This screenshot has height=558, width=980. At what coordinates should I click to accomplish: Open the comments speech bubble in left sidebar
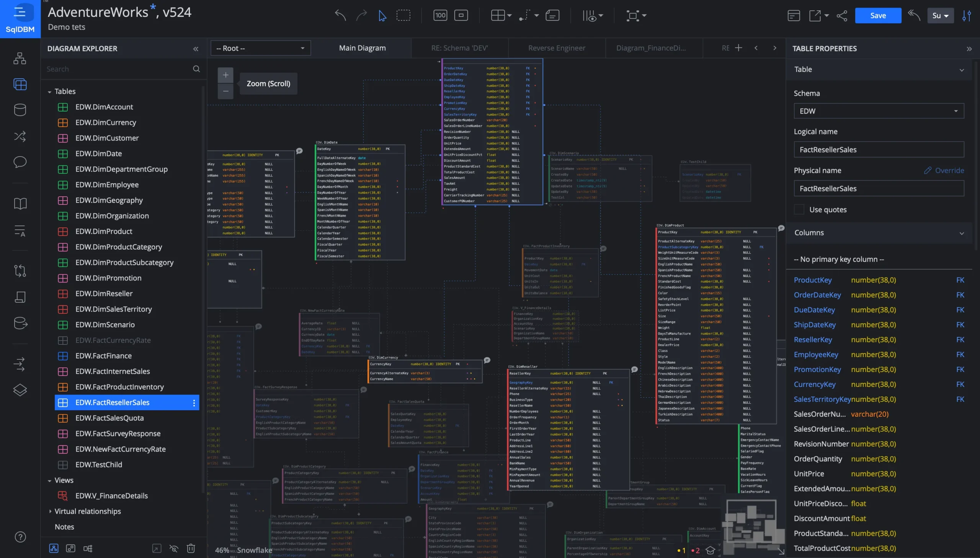[20, 162]
